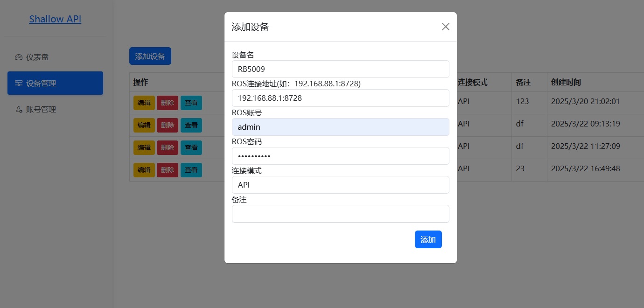Open the Shallow API home link
The image size is (644, 308).
[55, 19]
